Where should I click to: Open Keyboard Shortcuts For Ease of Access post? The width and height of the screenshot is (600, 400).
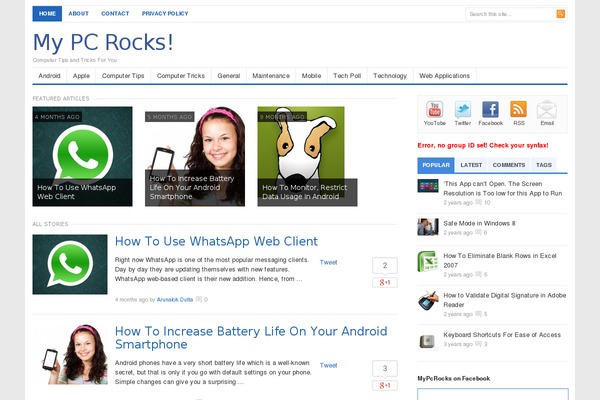pyautogui.click(x=502, y=335)
